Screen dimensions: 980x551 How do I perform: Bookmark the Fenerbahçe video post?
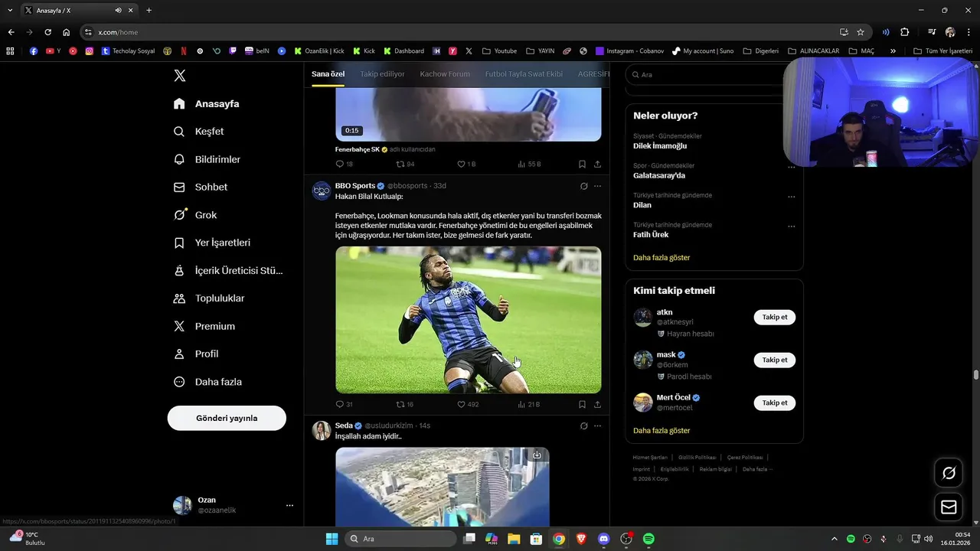pos(582,164)
